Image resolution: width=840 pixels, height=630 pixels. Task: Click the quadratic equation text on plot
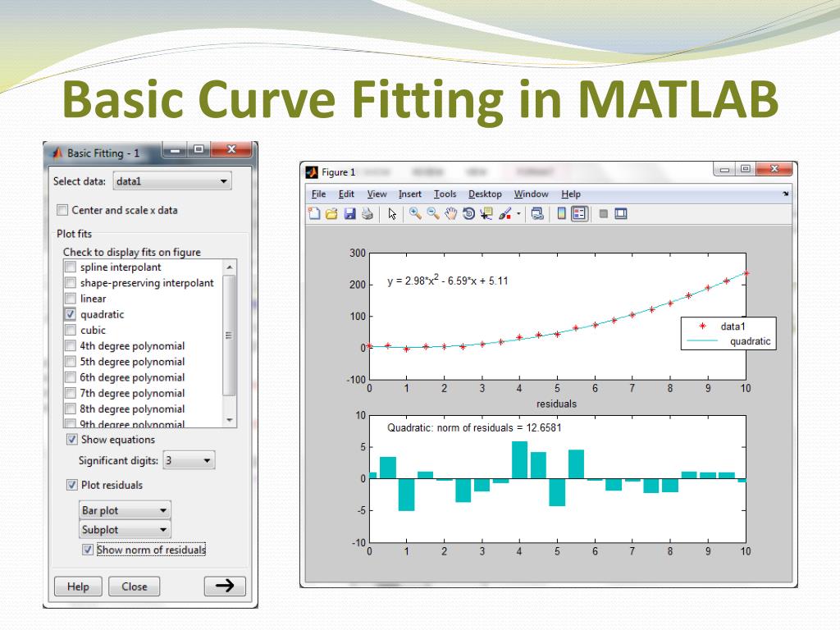[447, 280]
